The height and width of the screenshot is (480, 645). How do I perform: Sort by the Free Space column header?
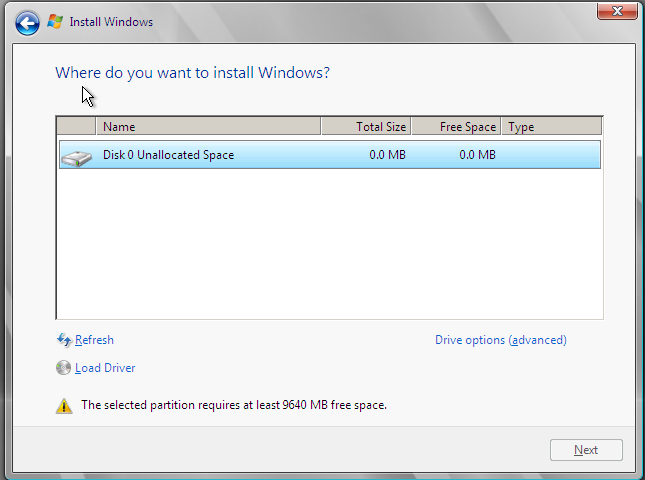pos(456,127)
